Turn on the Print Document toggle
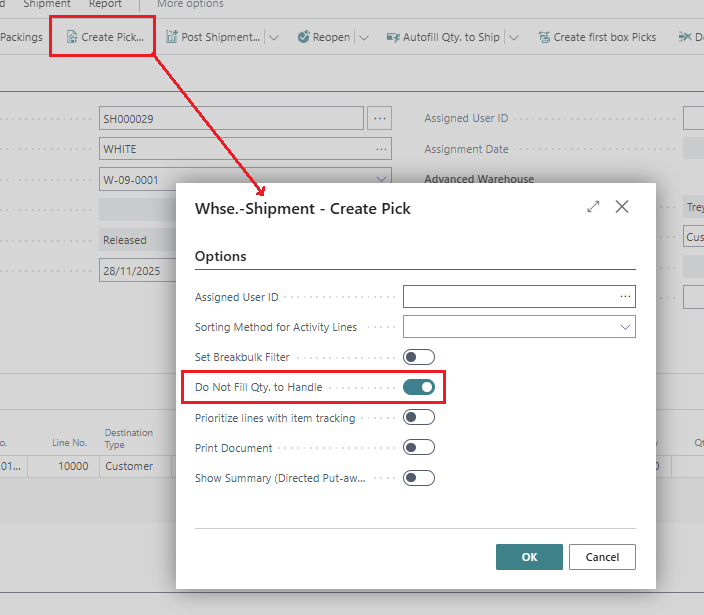 pos(419,447)
